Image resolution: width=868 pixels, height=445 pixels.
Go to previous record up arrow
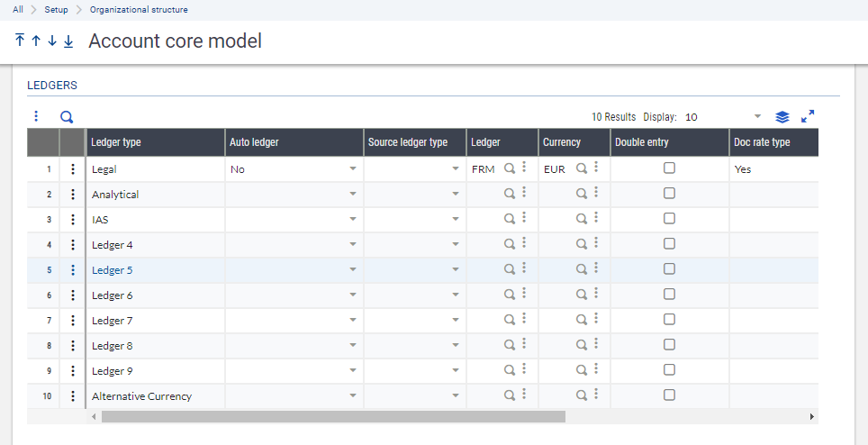pyautogui.click(x=36, y=41)
